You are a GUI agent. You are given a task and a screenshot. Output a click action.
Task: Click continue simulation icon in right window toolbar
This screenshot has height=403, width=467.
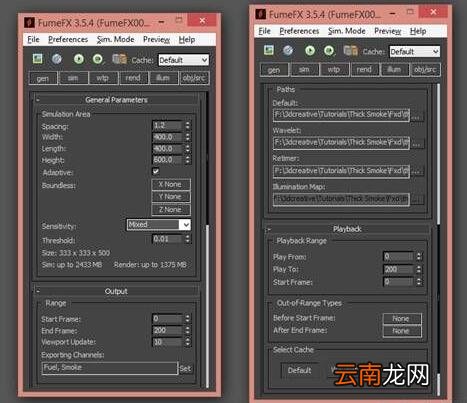click(x=329, y=51)
